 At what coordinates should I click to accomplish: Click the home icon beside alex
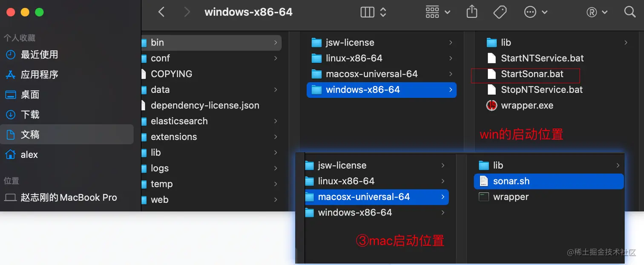tap(10, 154)
